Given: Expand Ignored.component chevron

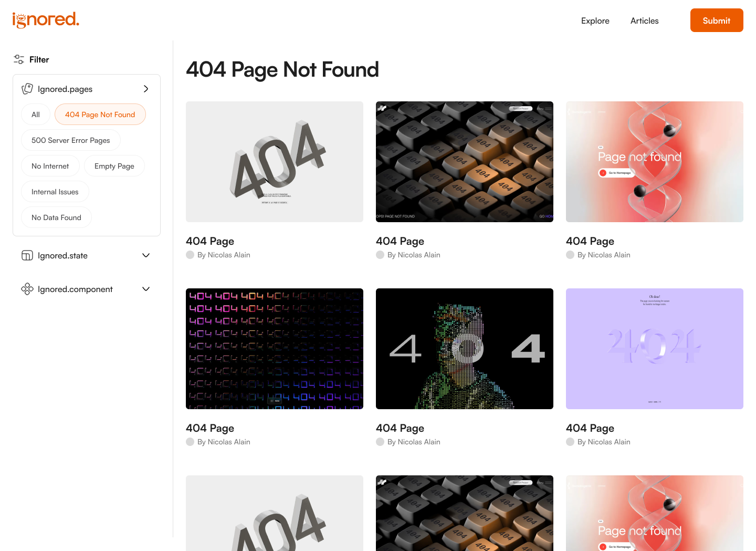Looking at the screenshot, I should point(146,289).
